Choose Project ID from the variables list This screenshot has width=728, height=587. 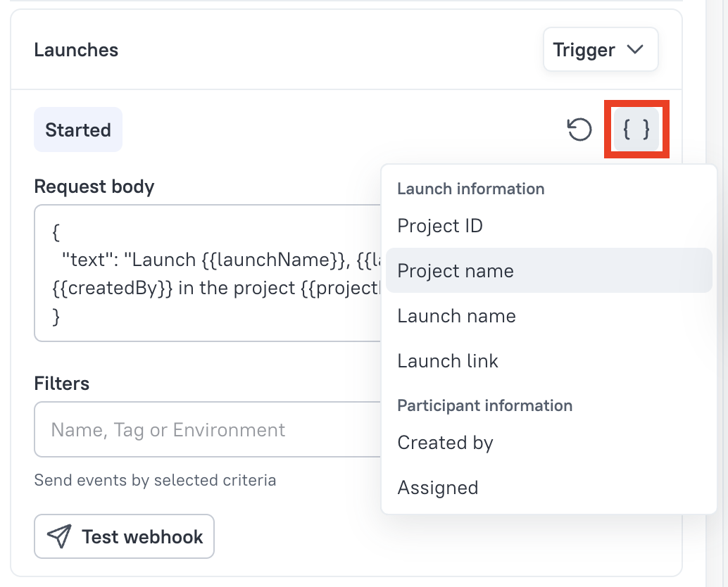440,226
